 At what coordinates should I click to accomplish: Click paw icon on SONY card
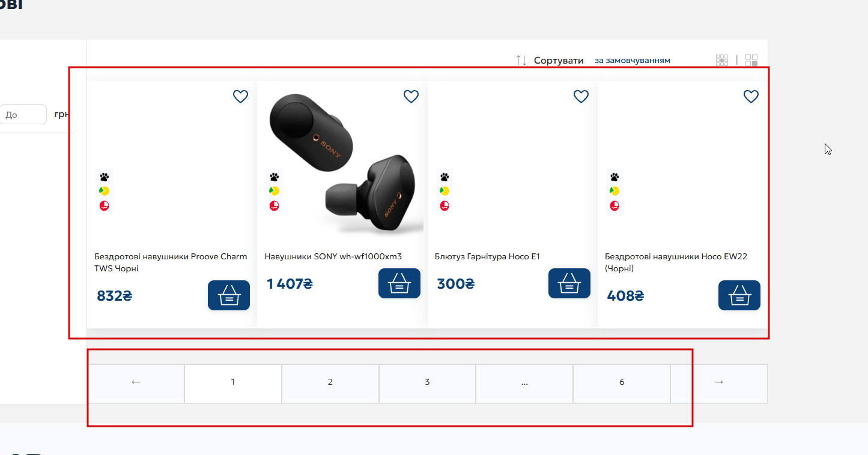[x=275, y=177]
